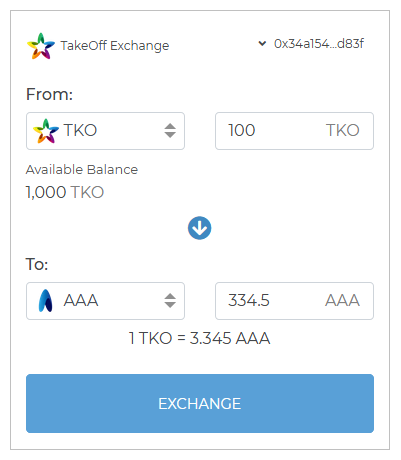Click the Available Balance label
401x460 pixels.
82,170
